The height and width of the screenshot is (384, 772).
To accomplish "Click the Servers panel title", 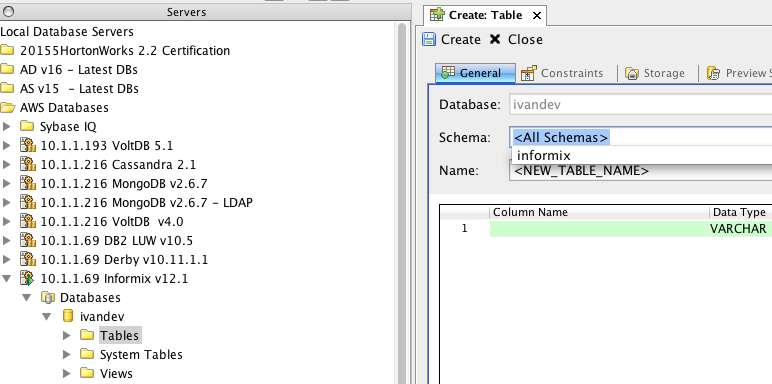I will point(186,12).
